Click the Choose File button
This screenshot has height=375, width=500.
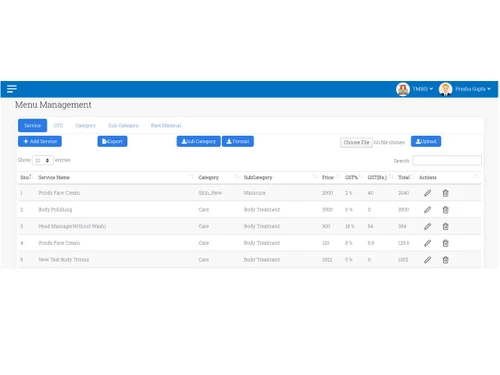click(x=356, y=142)
